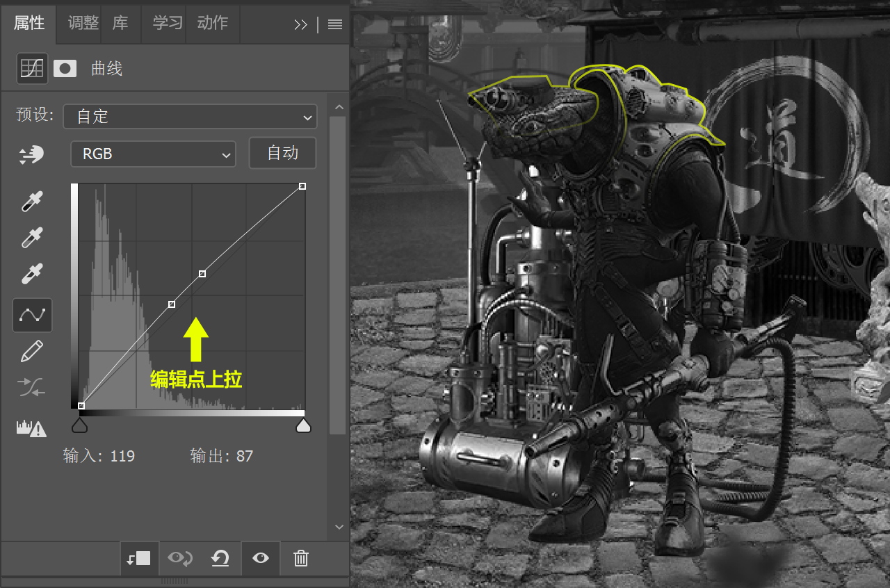
Task: Open the 动作 tab
Action: (213, 23)
